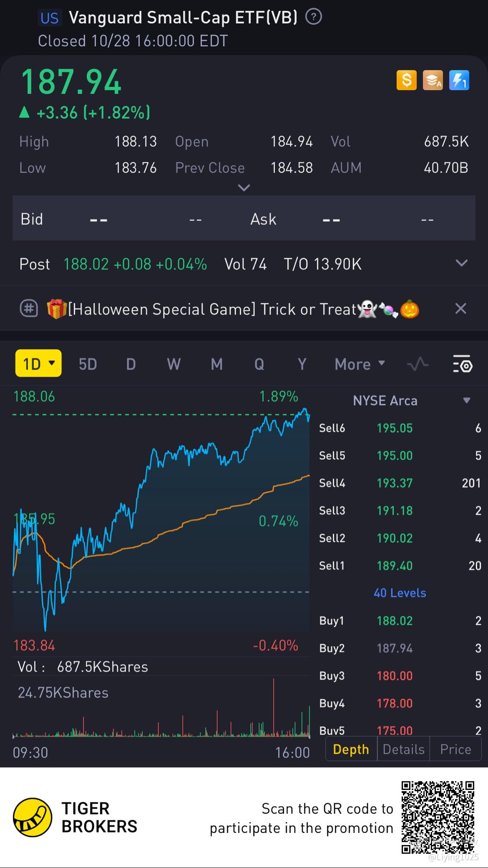Tap the High 188.13 value
Screen dimensions: 488x868
(135, 141)
